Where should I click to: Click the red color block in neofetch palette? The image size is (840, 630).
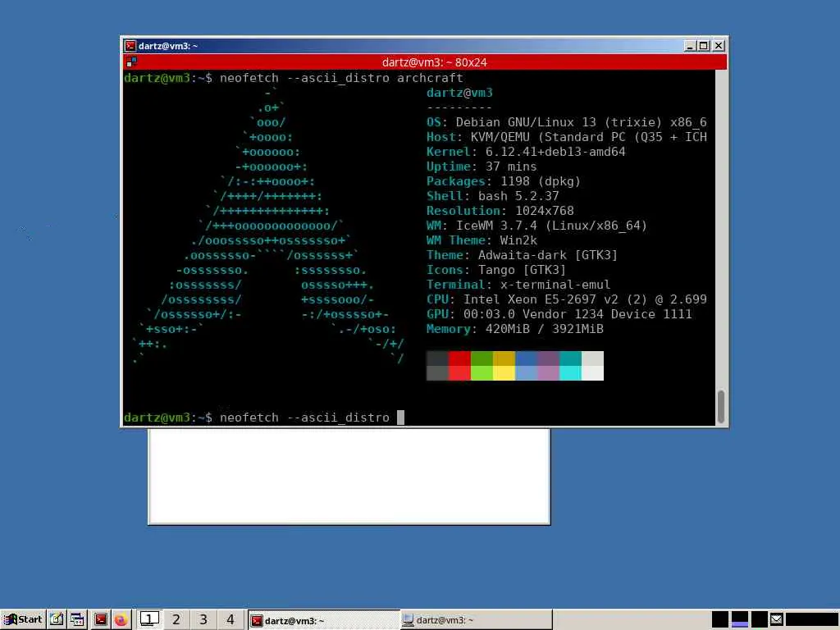(x=459, y=358)
